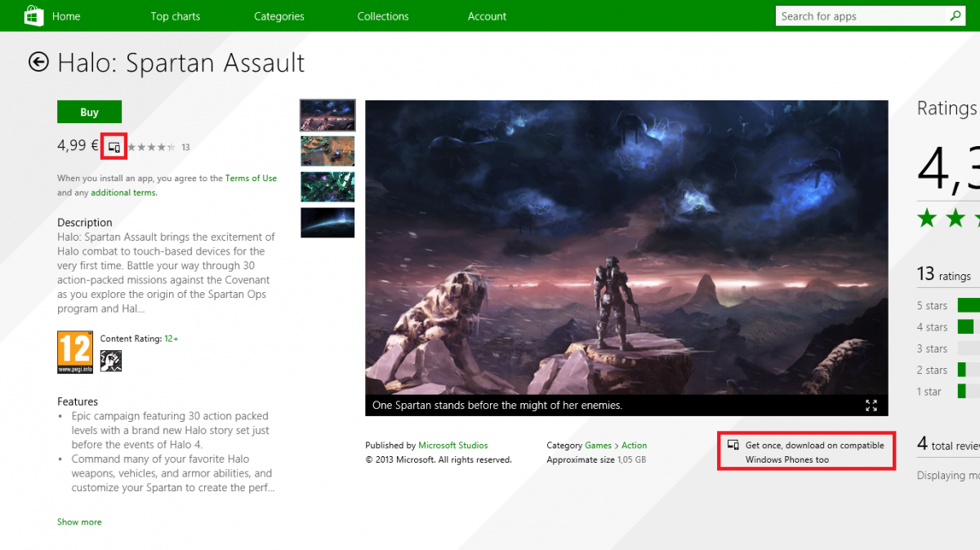
Task: Click the Description heading
Action: 85,222
